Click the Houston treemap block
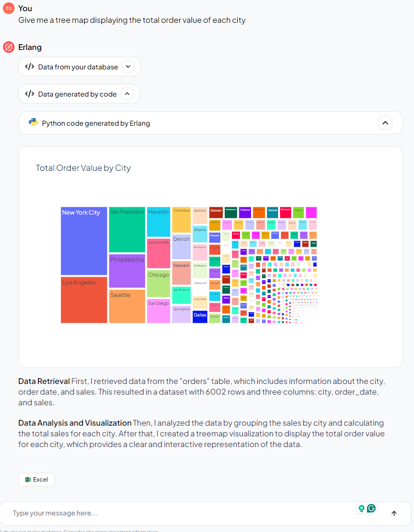 pyautogui.click(x=159, y=222)
